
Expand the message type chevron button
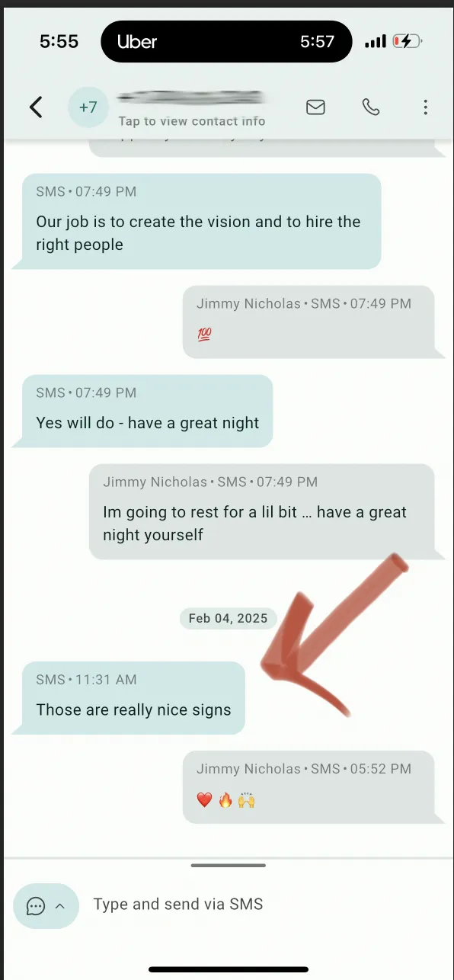(59, 906)
